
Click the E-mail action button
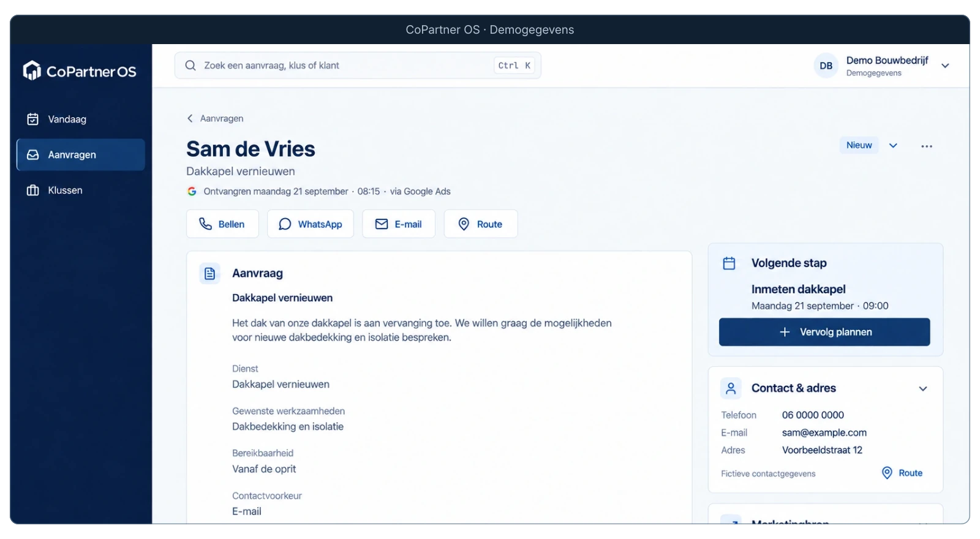(x=399, y=224)
